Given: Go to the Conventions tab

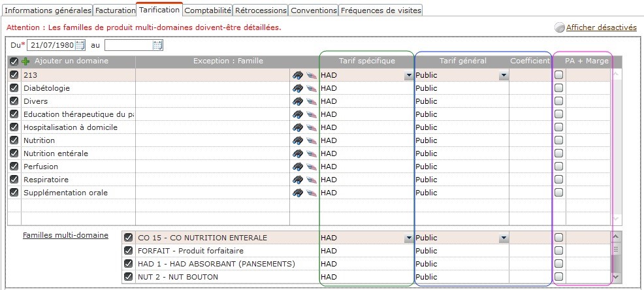Looking at the screenshot, I should (314, 10).
